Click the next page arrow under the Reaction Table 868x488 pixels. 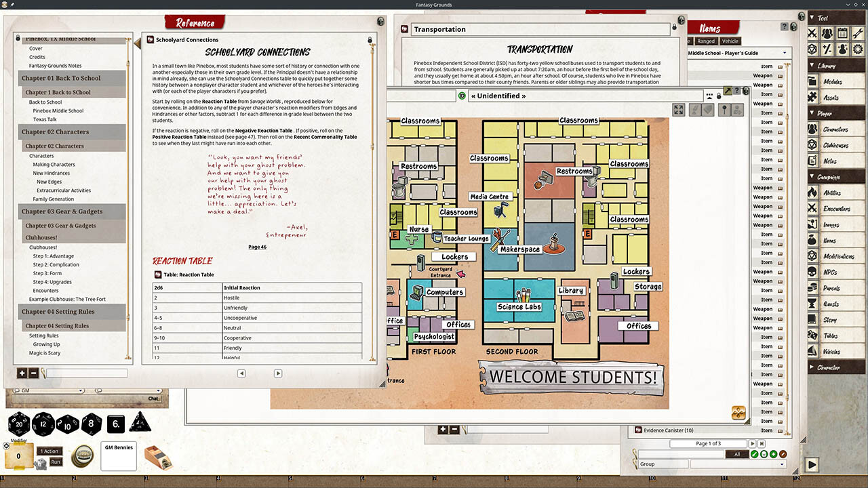pos(277,373)
